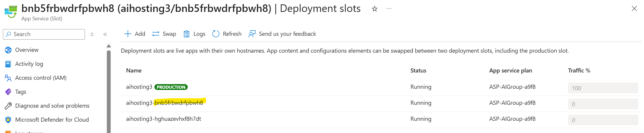
Task: Click ASP-AIGroup-a9f8 in hghuazevhxf8h7dt row
Action: (512, 119)
